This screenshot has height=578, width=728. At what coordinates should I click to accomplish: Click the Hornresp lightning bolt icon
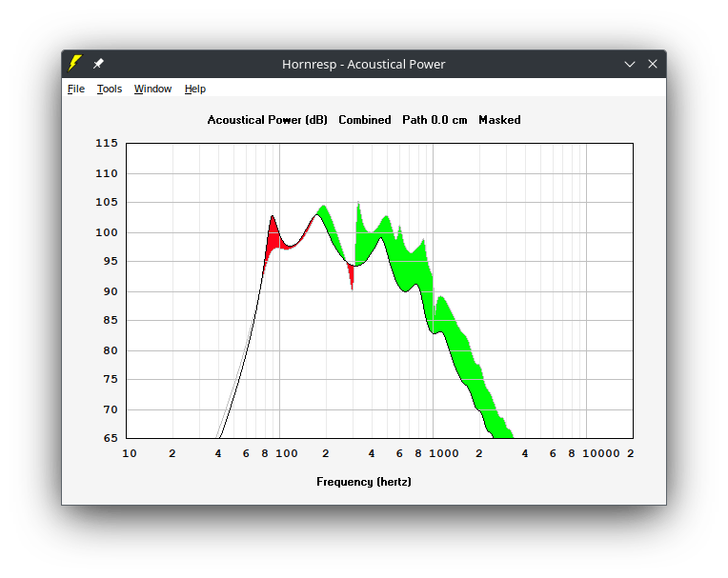(74, 64)
